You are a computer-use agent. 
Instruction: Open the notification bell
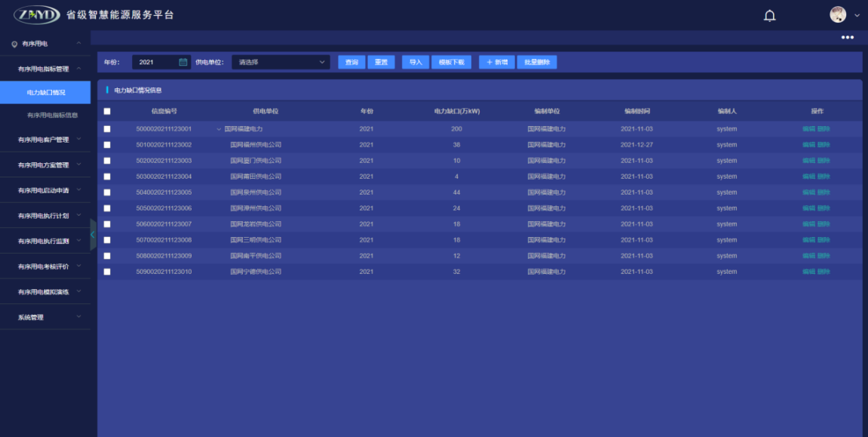click(x=769, y=16)
